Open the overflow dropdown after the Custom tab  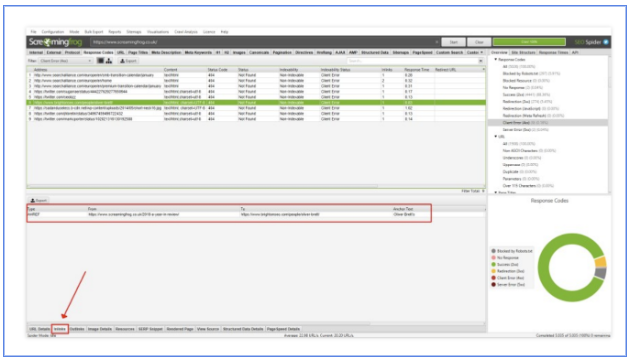(x=482, y=52)
